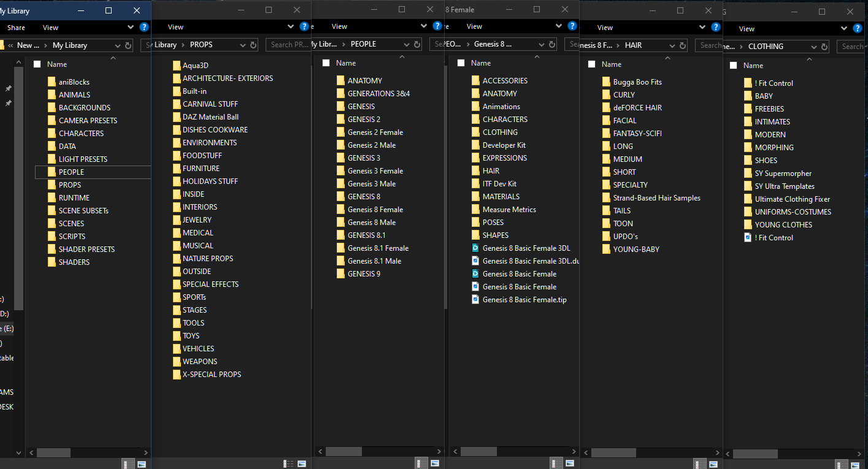Sort by Name column in My Library window
Screen dimensions: 868x469
tap(57, 64)
